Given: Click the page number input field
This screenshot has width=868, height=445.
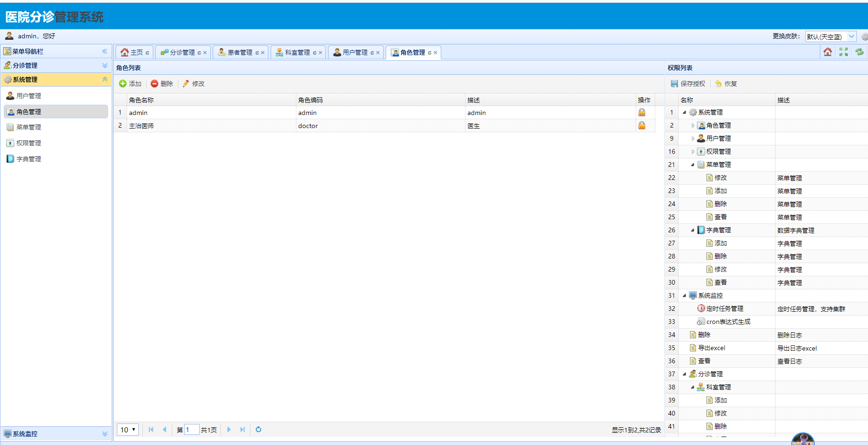Looking at the screenshot, I should click(x=192, y=430).
